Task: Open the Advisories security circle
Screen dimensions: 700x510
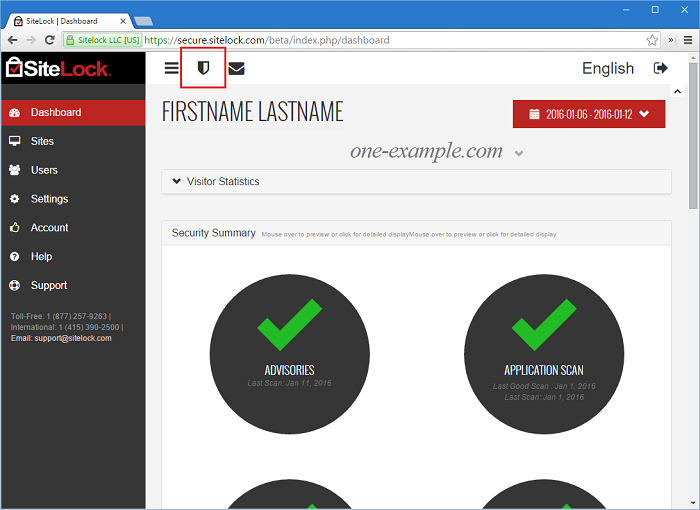Action: (x=290, y=354)
